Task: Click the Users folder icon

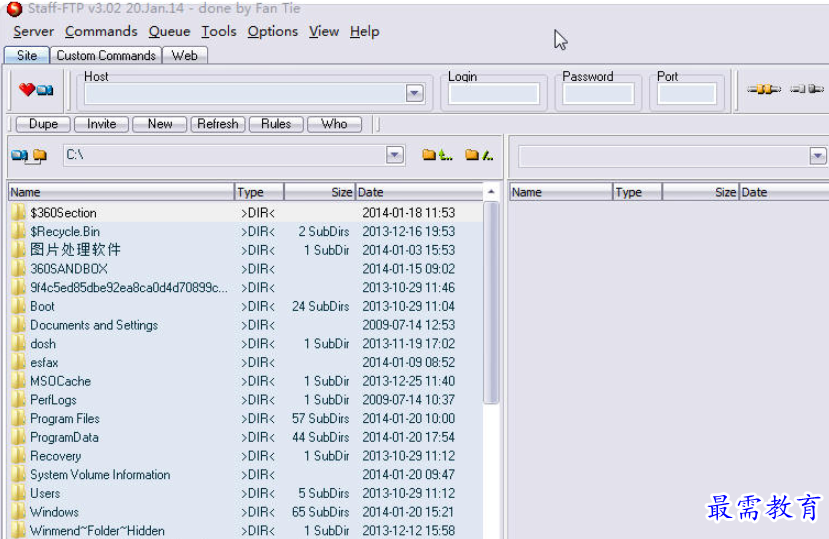Action: coord(18,493)
